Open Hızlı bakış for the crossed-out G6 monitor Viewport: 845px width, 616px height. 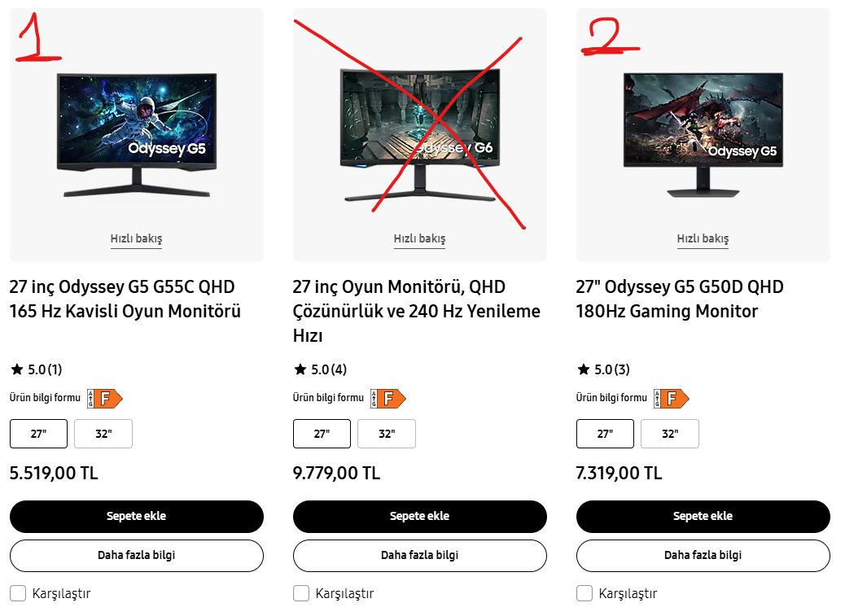click(420, 238)
